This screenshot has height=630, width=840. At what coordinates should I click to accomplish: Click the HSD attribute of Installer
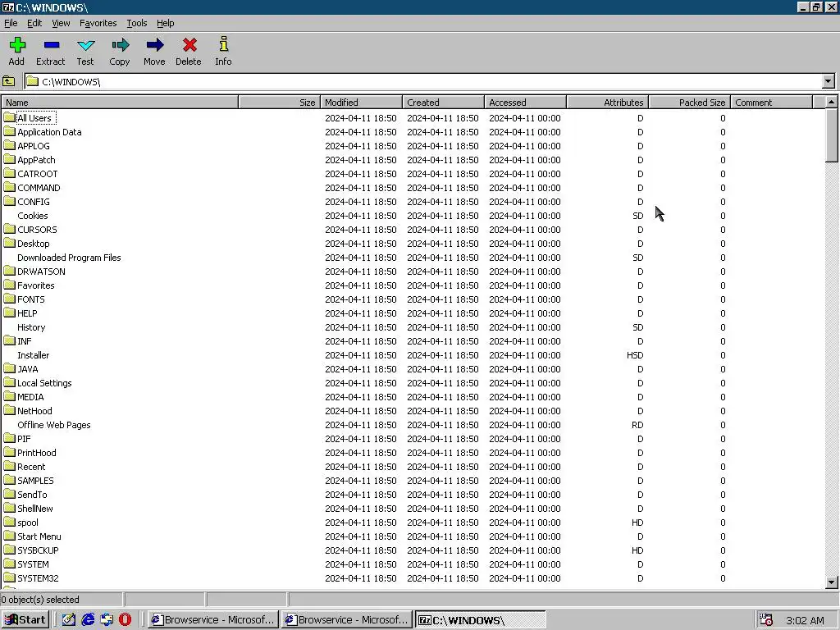click(635, 354)
